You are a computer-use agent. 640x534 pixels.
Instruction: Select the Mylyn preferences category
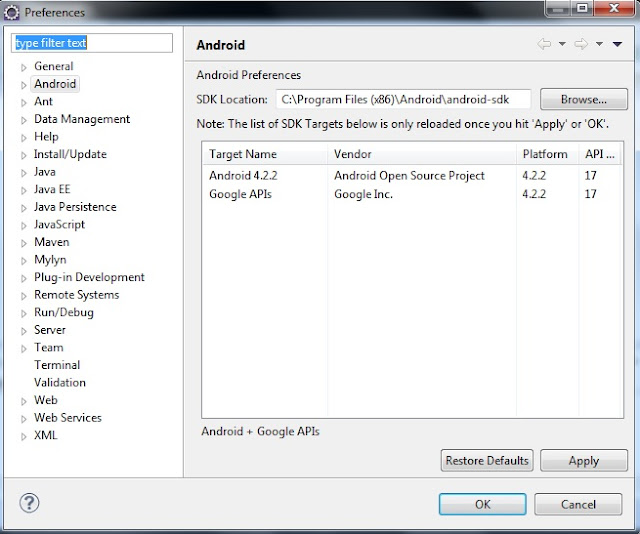coord(50,260)
